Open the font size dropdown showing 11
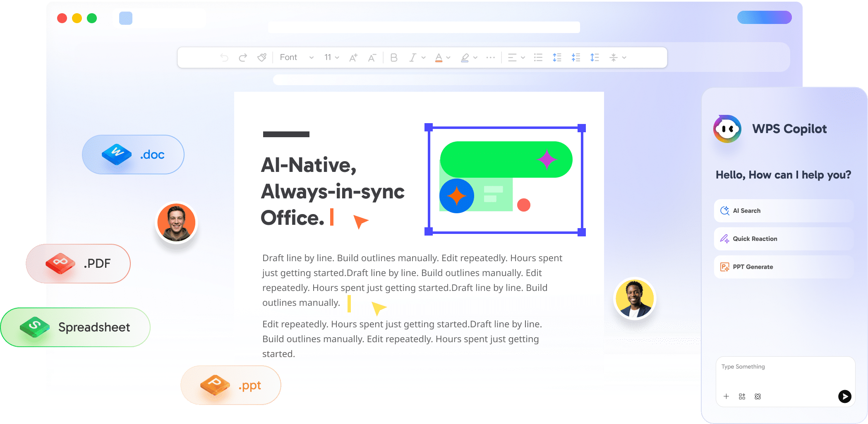This screenshot has width=868, height=424. coord(331,57)
